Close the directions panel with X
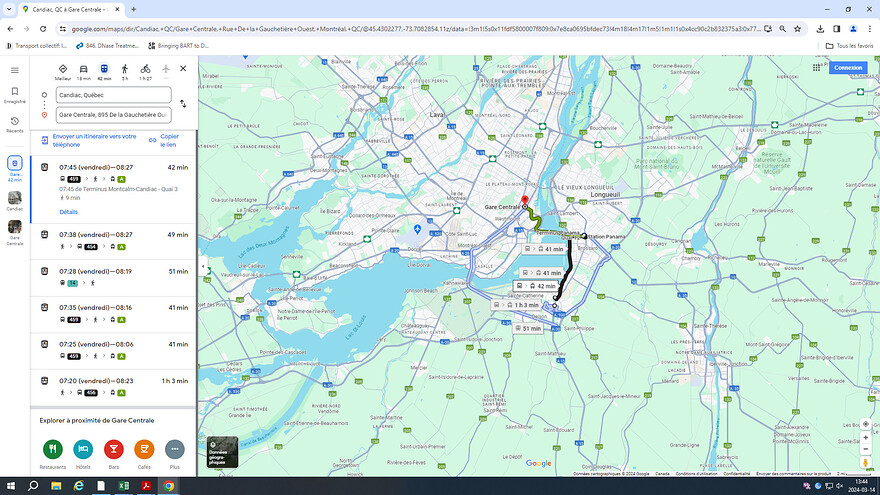Screen dimensions: 880x495 pyautogui.click(x=183, y=68)
